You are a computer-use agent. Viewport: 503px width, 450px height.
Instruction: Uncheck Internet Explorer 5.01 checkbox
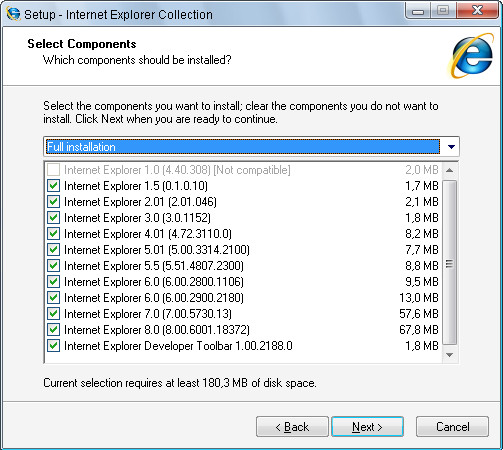(x=53, y=250)
